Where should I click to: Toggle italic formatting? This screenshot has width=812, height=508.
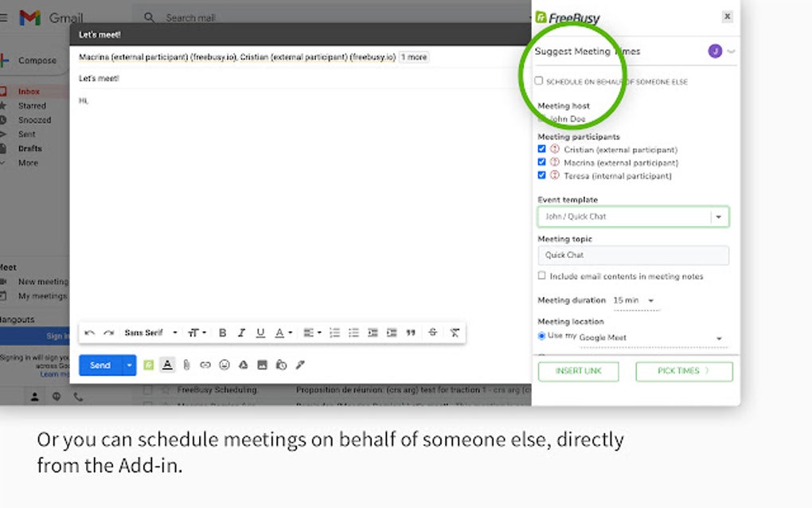pyautogui.click(x=240, y=333)
